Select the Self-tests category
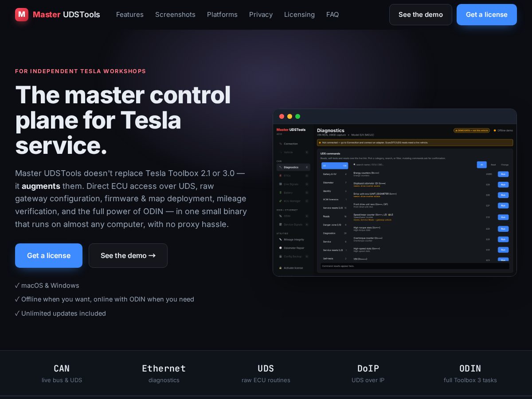The width and height of the screenshot is (532, 399). click(x=335, y=258)
